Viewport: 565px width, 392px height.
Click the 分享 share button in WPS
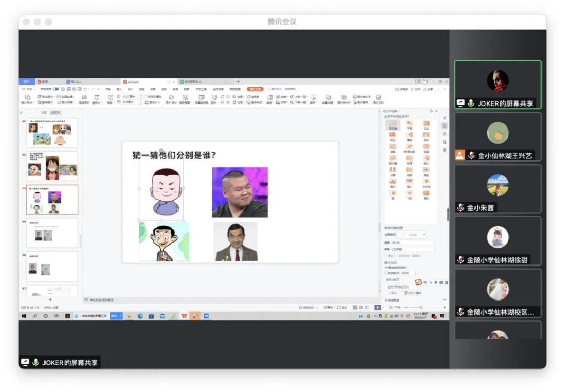[x=428, y=89]
